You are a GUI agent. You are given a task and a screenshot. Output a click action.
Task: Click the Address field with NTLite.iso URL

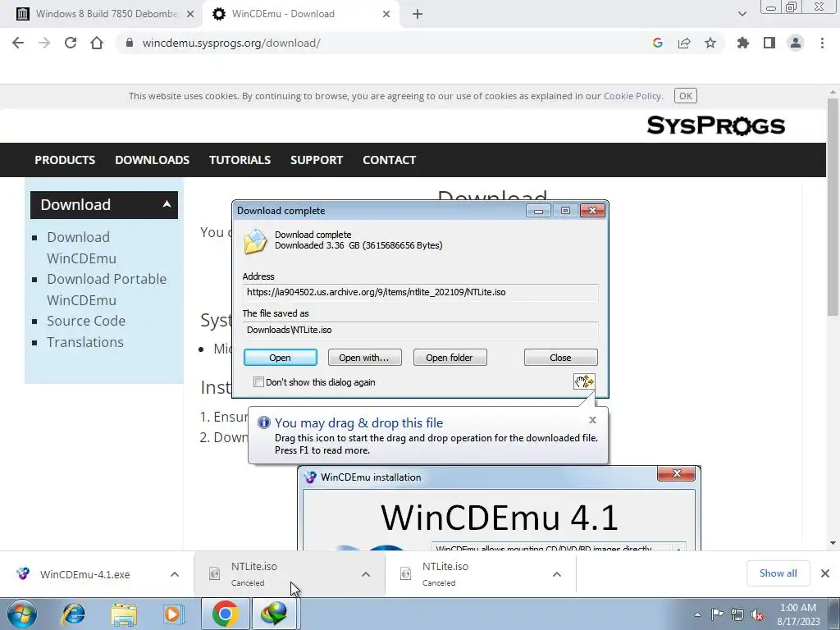pyautogui.click(x=420, y=292)
